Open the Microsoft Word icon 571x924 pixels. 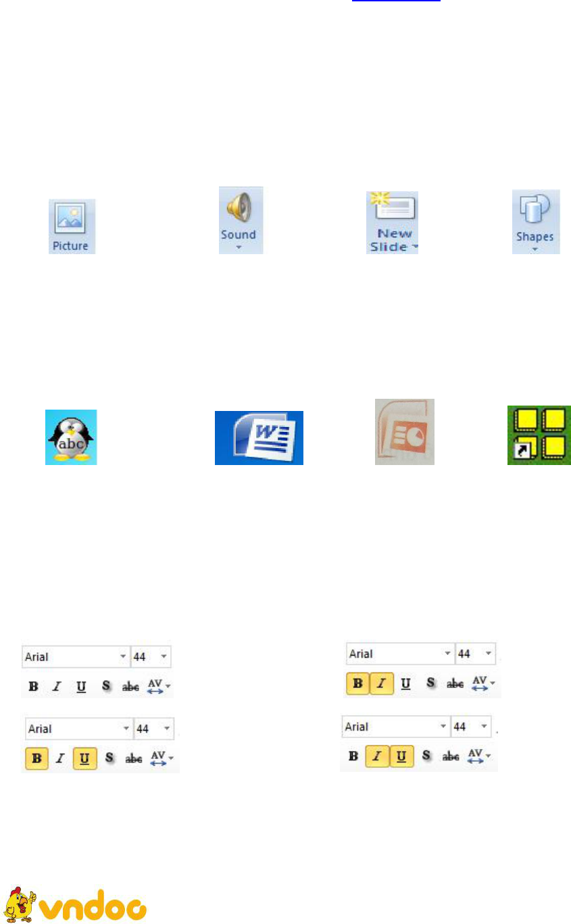[x=259, y=437]
